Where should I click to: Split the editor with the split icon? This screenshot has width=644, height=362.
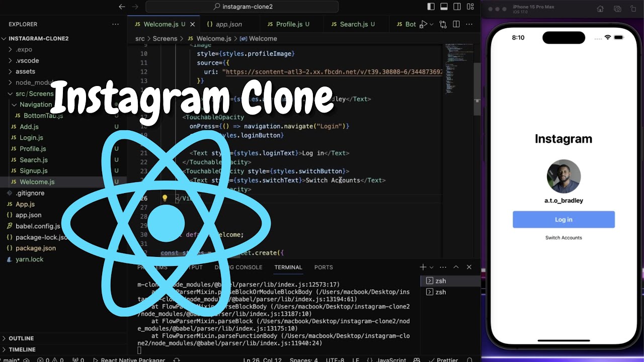click(456, 24)
